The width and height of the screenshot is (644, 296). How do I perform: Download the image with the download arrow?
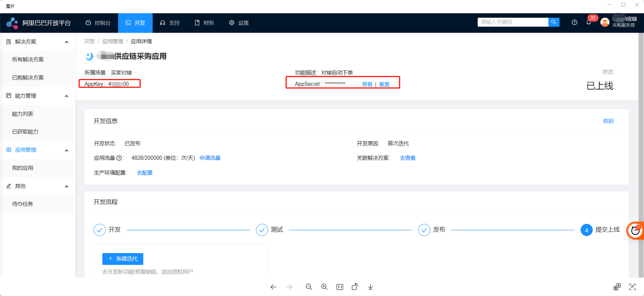tap(370, 287)
